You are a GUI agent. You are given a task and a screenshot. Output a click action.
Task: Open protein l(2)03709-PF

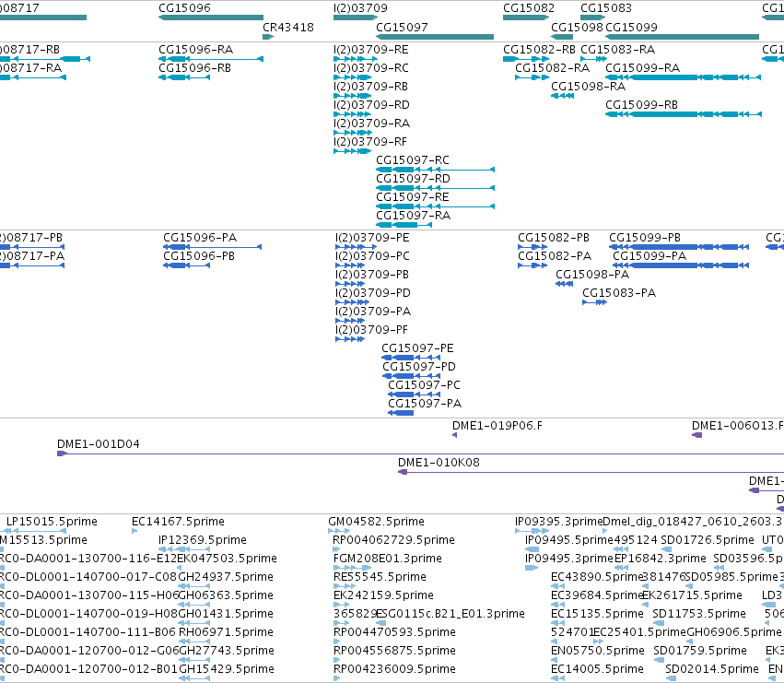coord(371,330)
